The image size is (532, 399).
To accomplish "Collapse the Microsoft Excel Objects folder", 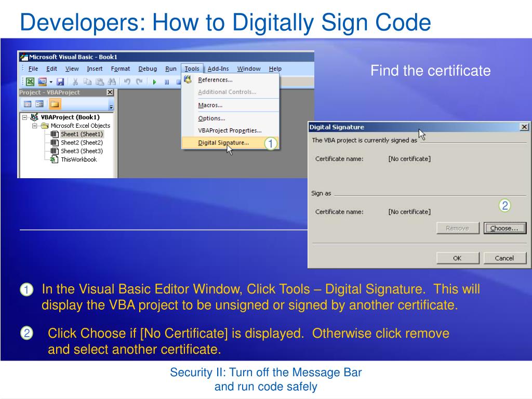I will coord(34,126).
